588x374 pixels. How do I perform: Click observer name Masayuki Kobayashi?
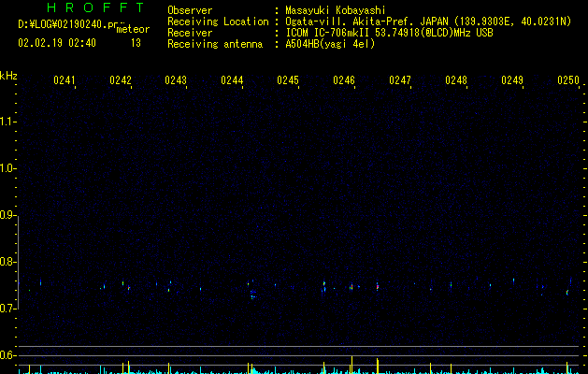[336, 10]
